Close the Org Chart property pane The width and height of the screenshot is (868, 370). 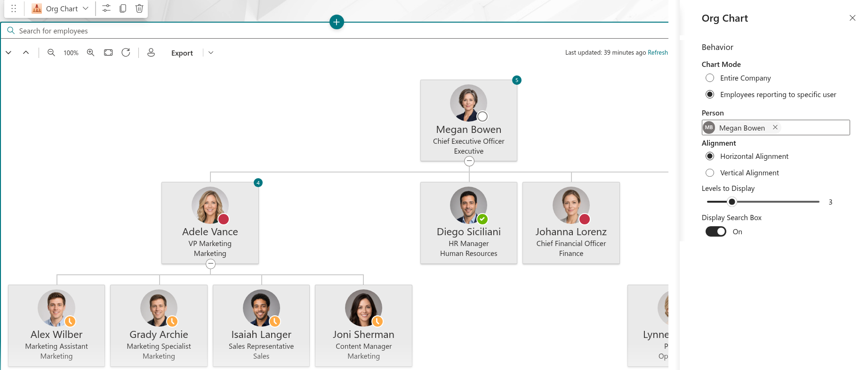point(852,18)
